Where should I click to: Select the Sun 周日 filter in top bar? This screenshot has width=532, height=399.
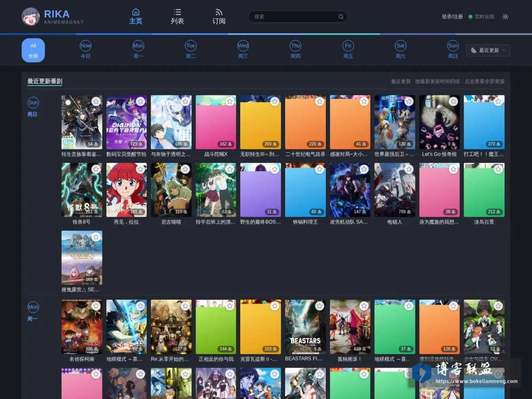tap(453, 50)
